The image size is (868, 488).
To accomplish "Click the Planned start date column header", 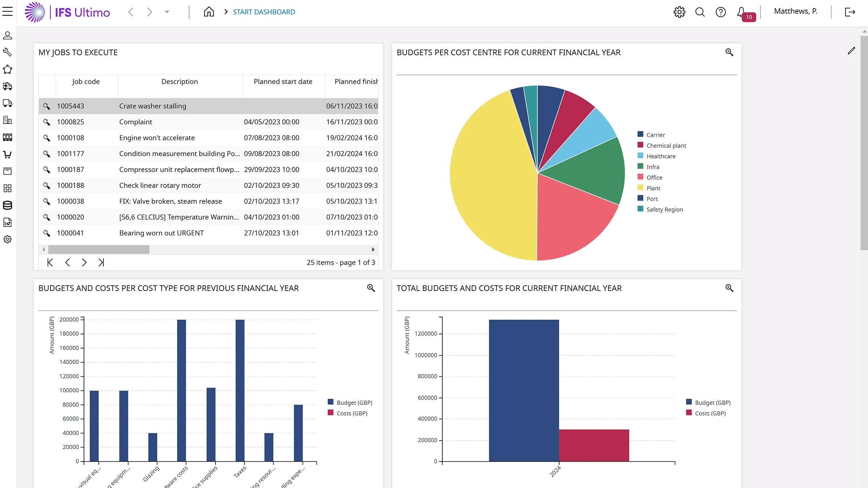I will pyautogui.click(x=283, y=82).
